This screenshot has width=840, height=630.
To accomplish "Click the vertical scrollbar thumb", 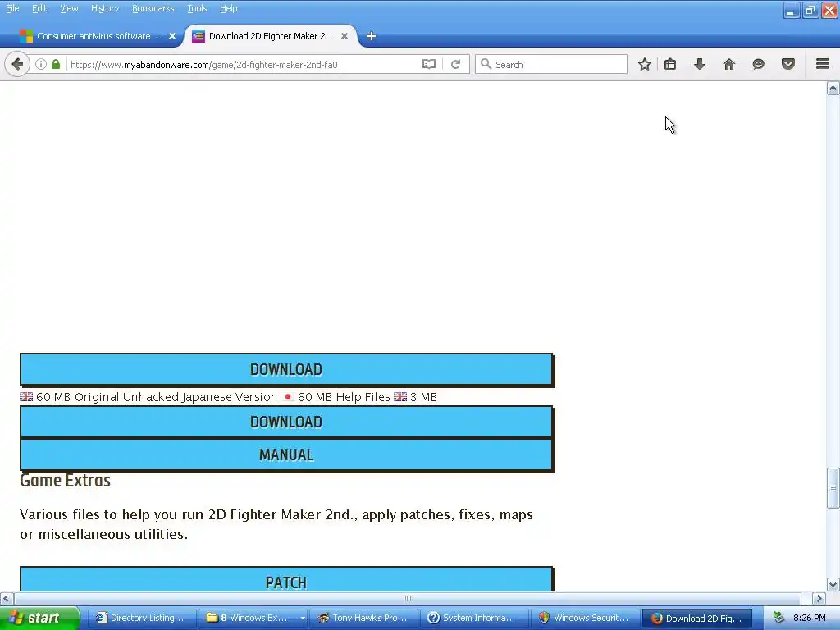I will [x=833, y=488].
